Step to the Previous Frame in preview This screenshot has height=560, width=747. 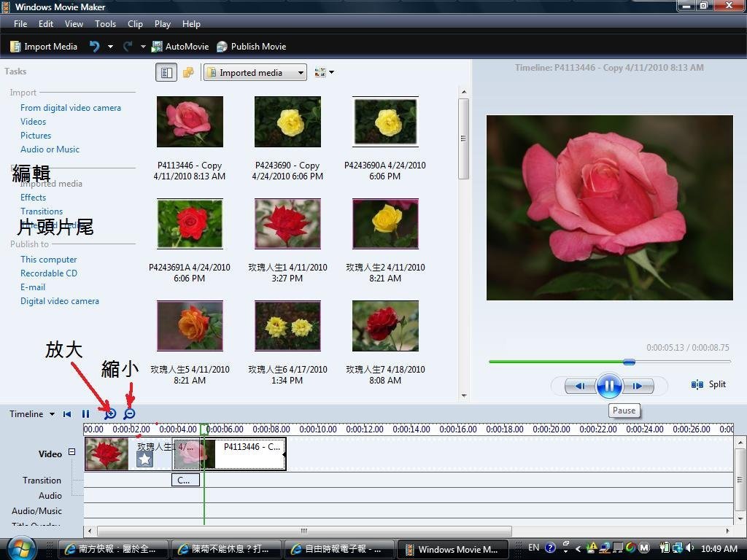[x=580, y=386]
